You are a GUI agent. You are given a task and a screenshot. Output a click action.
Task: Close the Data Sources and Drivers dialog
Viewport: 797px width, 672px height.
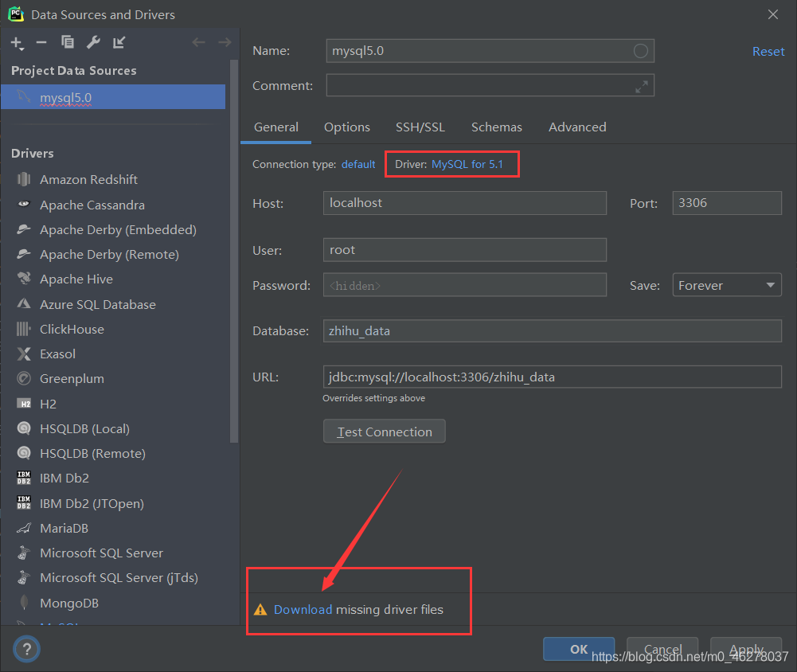pos(772,14)
